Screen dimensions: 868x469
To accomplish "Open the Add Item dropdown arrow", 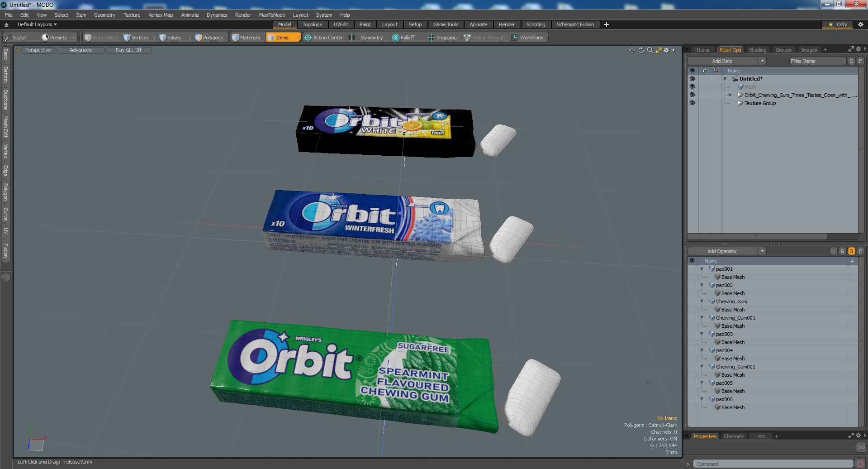I will [x=762, y=61].
